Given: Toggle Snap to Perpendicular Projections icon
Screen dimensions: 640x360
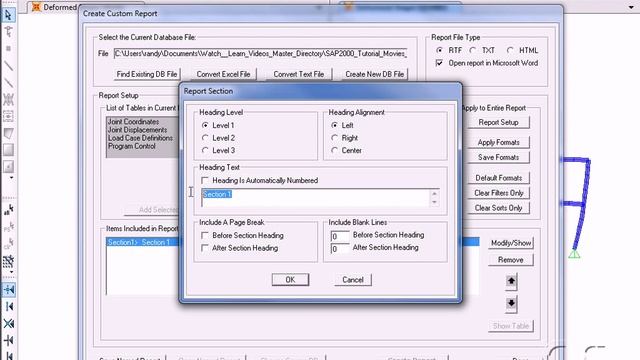Looking at the screenshot, I should (x=8, y=340).
